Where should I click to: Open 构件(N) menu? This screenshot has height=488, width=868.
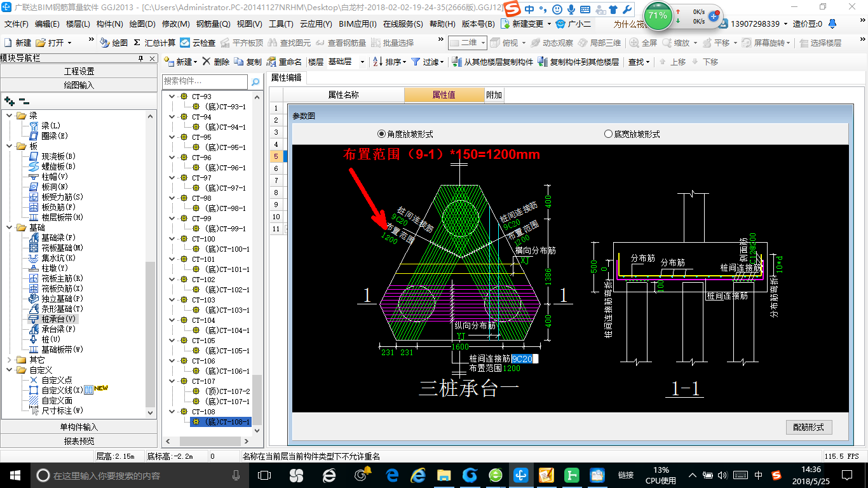click(110, 24)
